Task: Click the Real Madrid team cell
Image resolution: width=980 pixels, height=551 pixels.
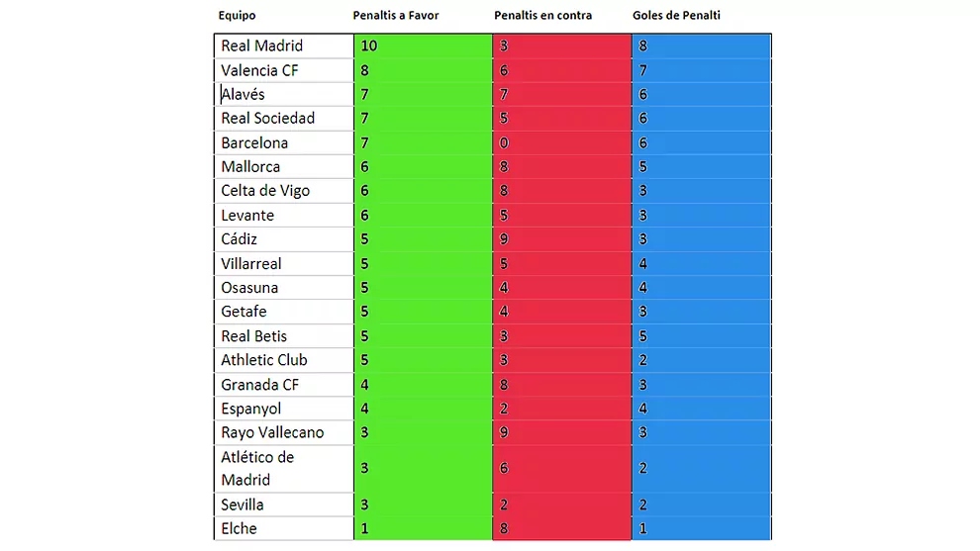Action: click(x=283, y=46)
